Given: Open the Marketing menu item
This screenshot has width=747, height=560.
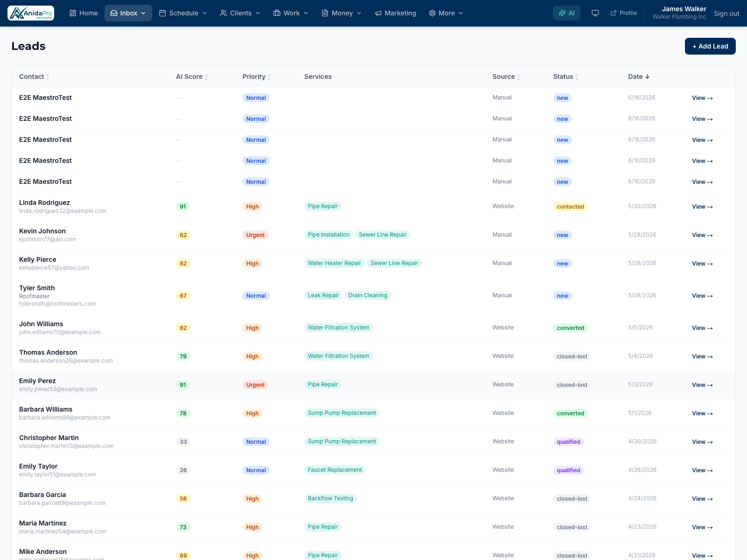Looking at the screenshot, I should tap(395, 13).
